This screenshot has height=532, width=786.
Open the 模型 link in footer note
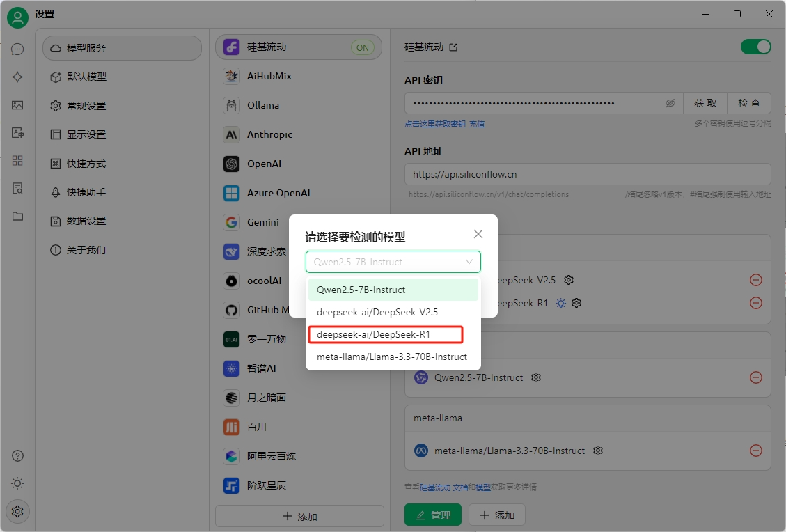click(483, 487)
